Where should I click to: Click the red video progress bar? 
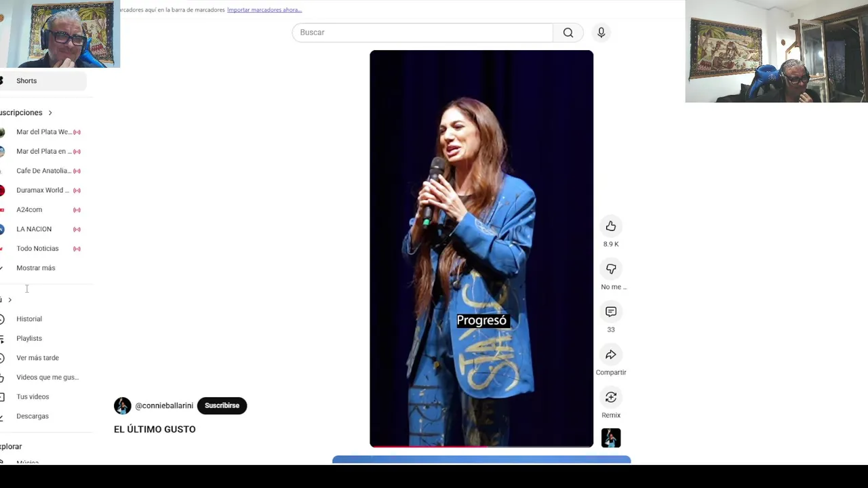pyautogui.click(x=429, y=446)
